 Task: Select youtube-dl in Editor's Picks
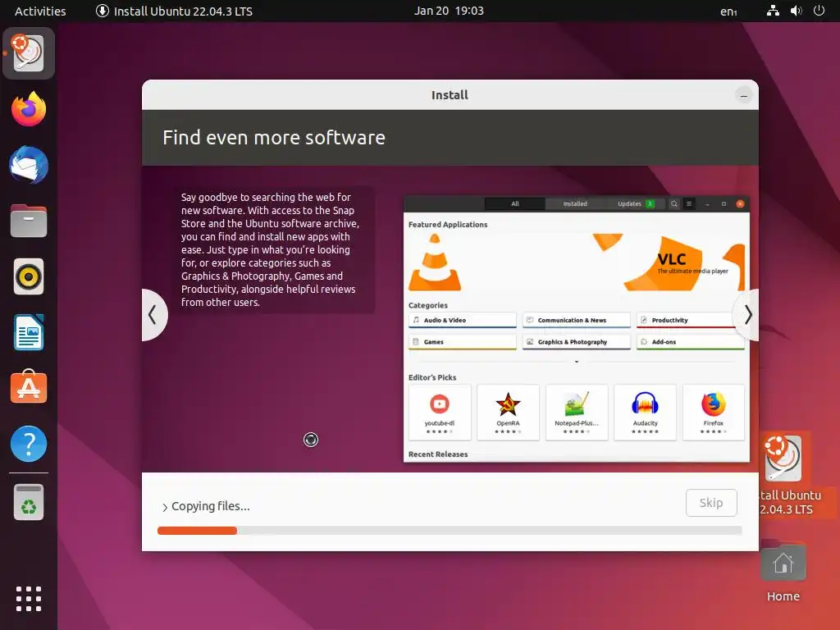coord(440,412)
